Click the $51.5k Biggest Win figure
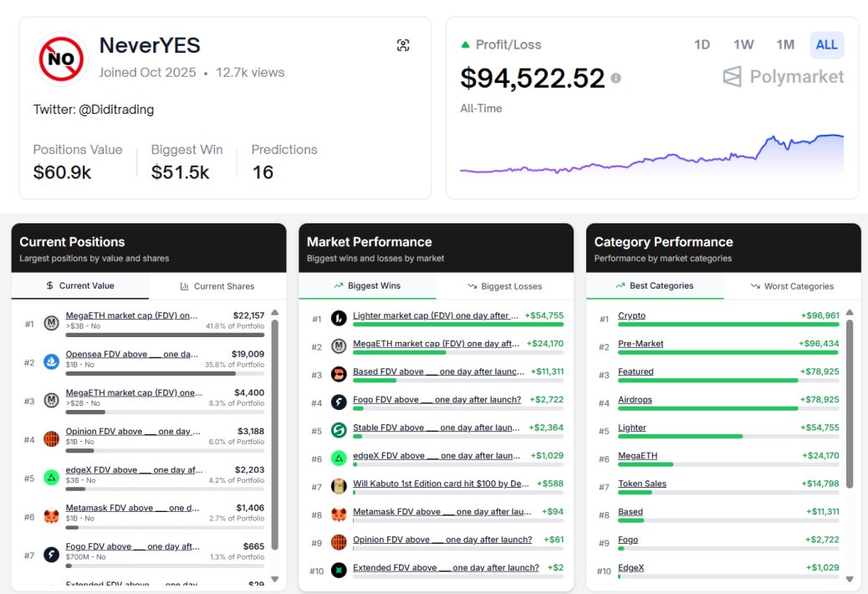Viewport: 868px width, 594px height. [180, 172]
